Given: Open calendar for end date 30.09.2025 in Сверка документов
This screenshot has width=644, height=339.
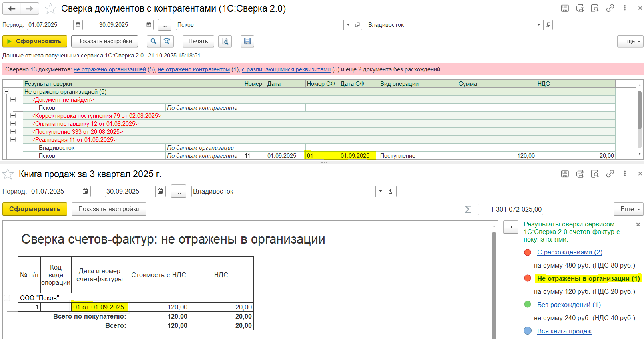Looking at the screenshot, I should coord(149,25).
